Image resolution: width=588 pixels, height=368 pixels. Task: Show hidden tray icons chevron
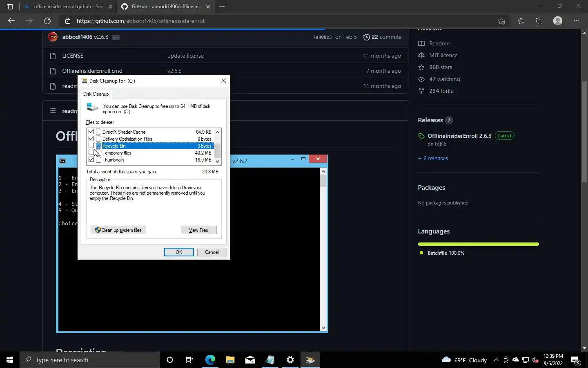click(496, 360)
